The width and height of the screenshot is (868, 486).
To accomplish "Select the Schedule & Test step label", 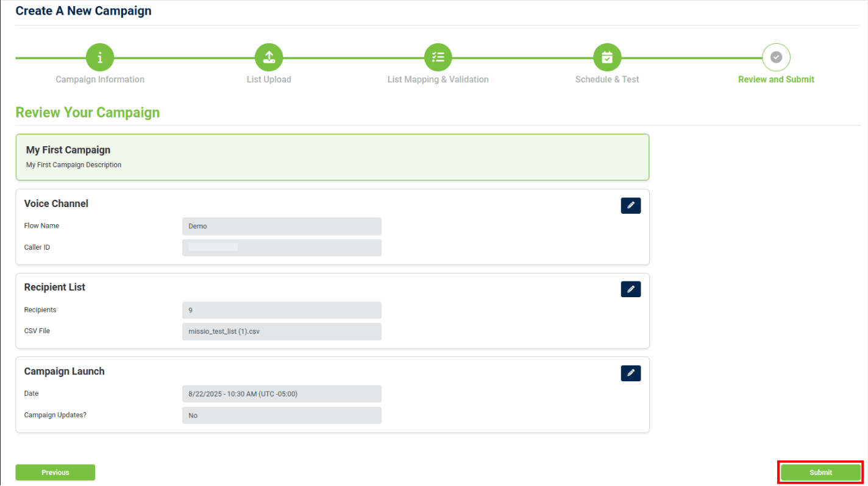I will 607,79.
